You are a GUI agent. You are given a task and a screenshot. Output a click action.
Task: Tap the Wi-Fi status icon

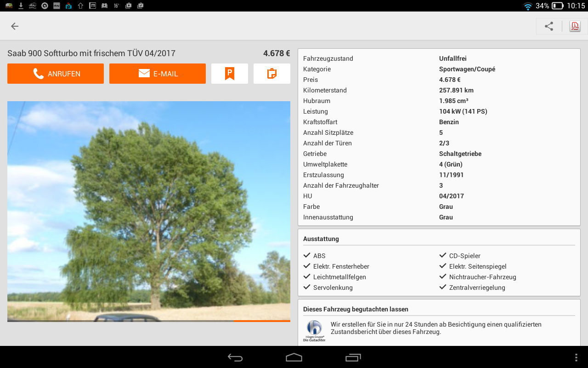pos(528,6)
